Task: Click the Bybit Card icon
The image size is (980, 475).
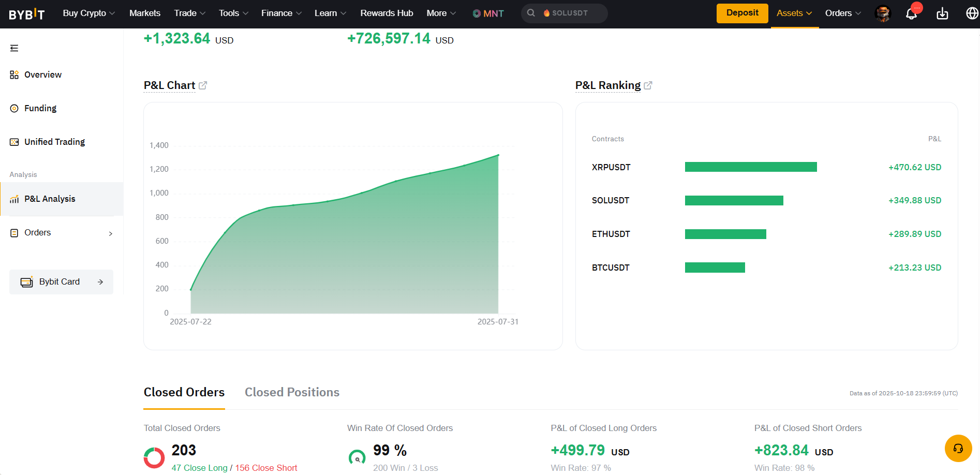Action: 26,281
